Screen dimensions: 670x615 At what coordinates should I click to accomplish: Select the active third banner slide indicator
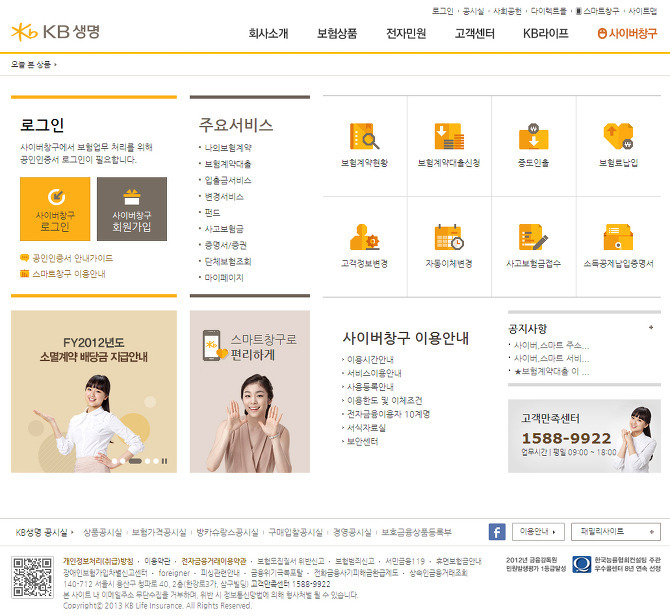[135, 461]
